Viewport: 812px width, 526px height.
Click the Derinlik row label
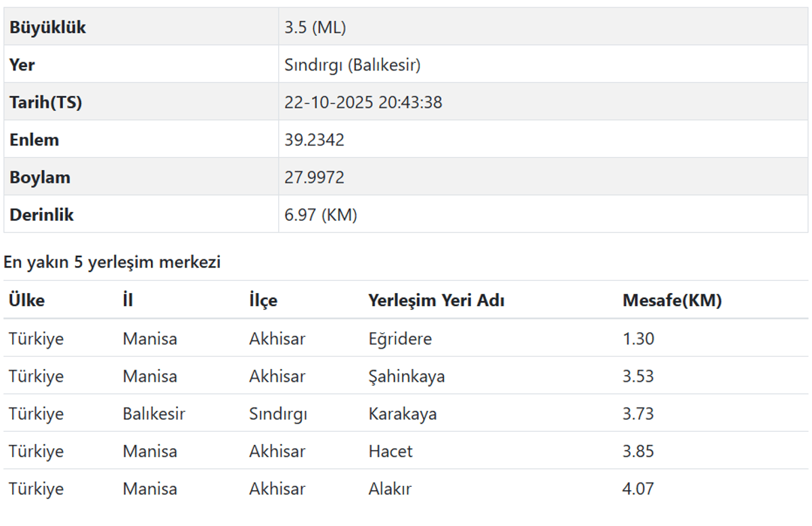click(x=41, y=215)
